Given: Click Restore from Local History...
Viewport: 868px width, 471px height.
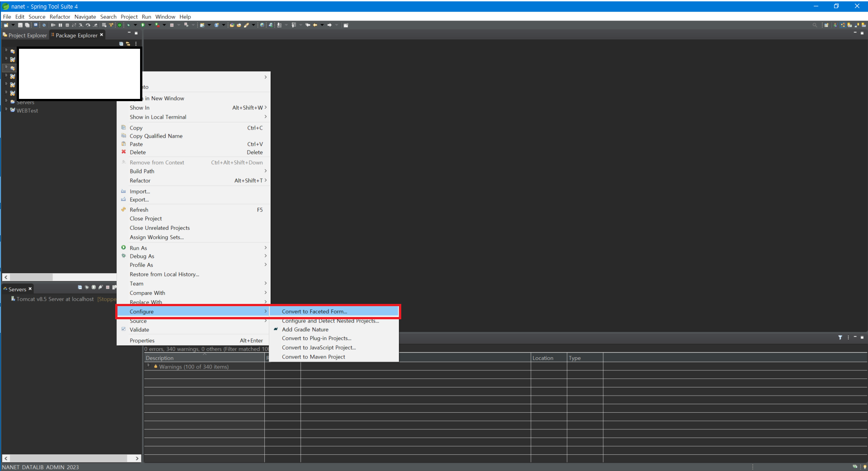Looking at the screenshot, I should [194, 274].
